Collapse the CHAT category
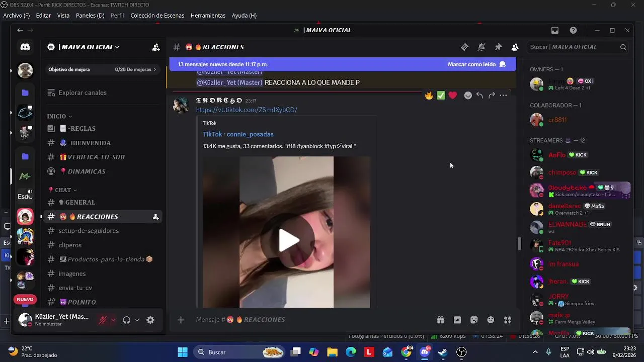Viewport: 644px width, 362px height. [62, 190]
